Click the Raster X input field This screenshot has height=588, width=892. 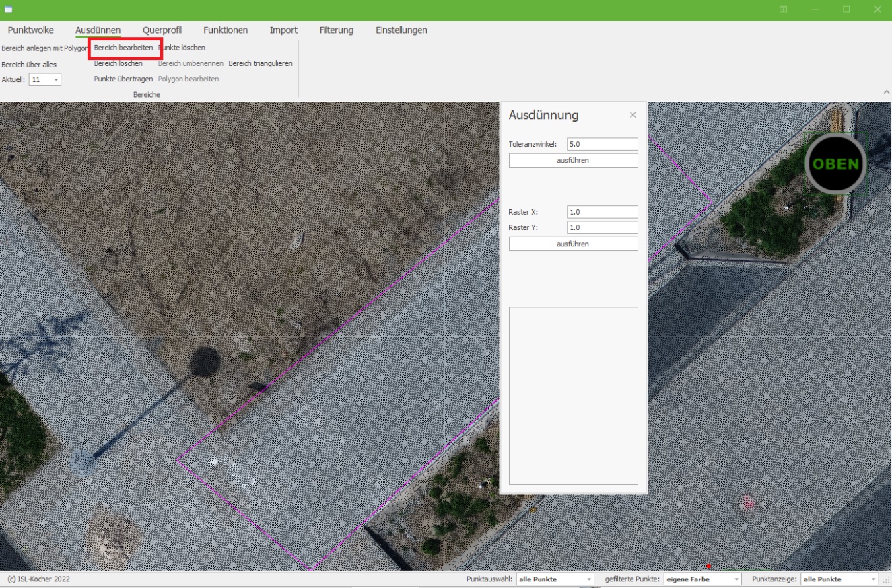pos(602,211)
